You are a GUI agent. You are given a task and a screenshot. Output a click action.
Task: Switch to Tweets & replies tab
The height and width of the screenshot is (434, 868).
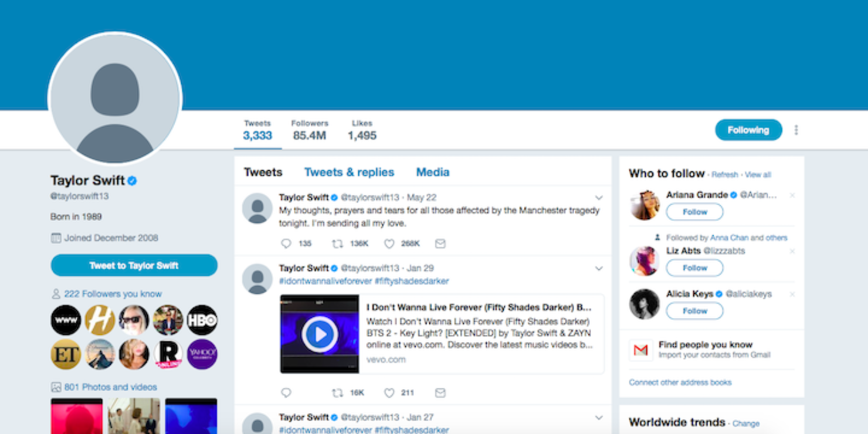click(349, 172)
